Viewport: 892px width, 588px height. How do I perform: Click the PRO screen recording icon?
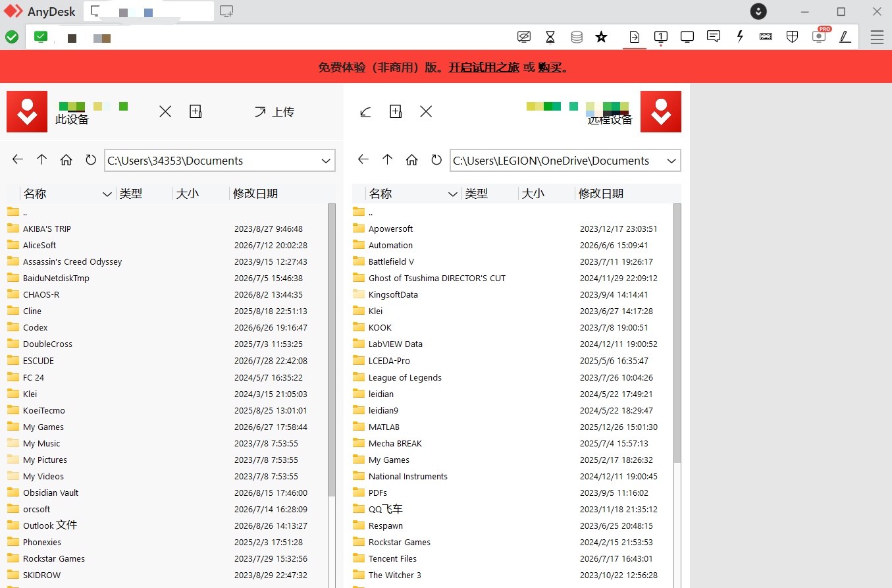pyautogui.click(x=820, y=36)
